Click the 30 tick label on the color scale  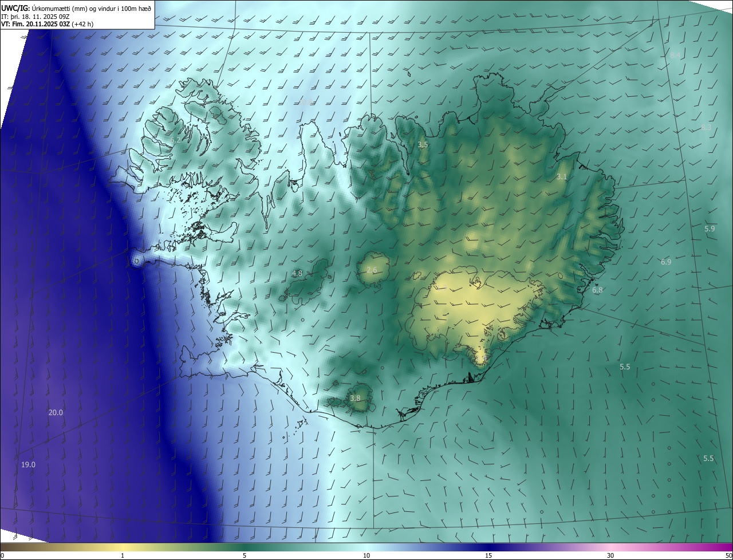coord(610,555)
